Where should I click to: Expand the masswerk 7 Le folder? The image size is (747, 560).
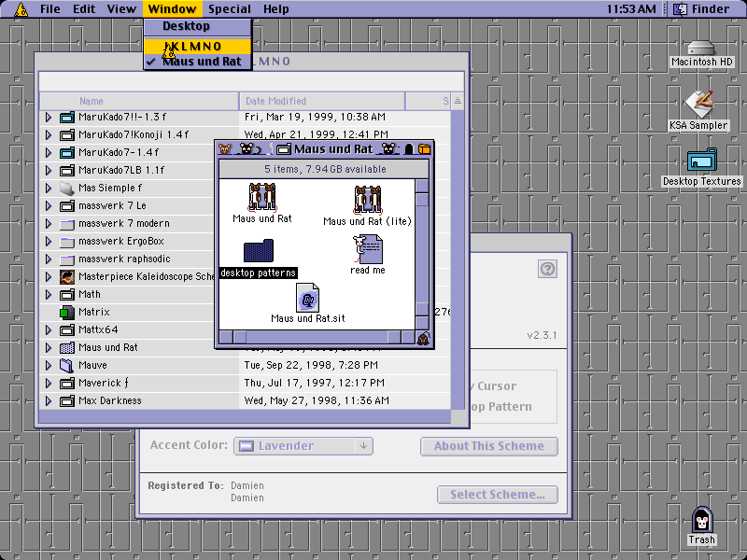(x=49, y=205)
